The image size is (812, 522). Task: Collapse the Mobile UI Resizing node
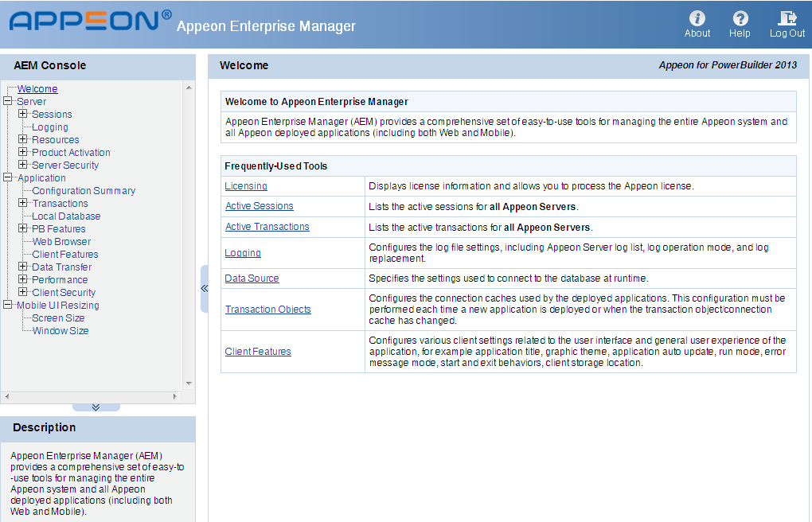tap(8, 305)
